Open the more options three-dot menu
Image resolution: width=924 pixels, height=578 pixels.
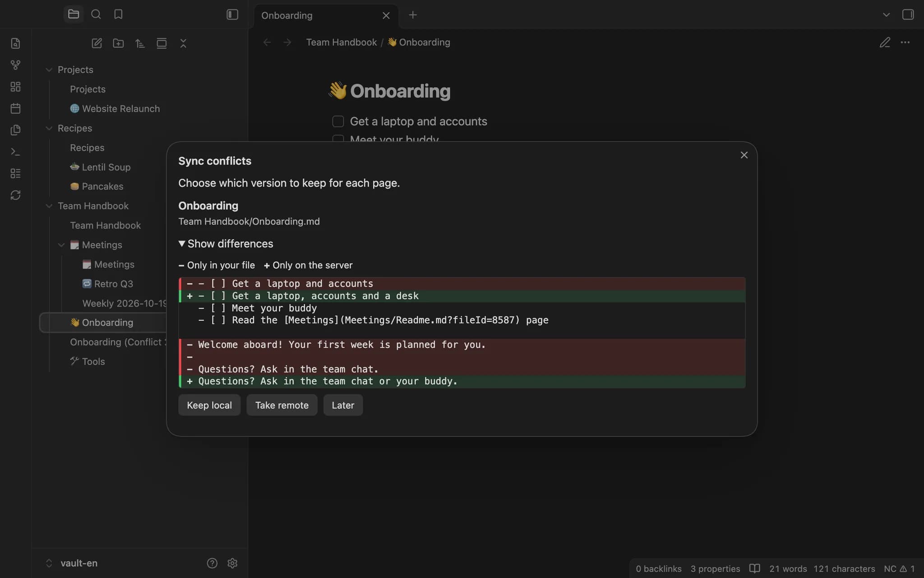[905, 42]
